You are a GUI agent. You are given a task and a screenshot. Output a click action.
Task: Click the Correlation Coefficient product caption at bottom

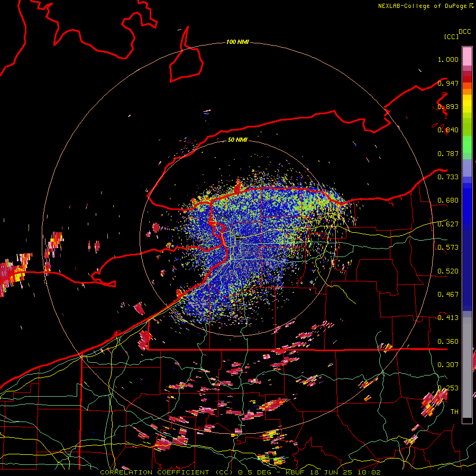point(240,472)
